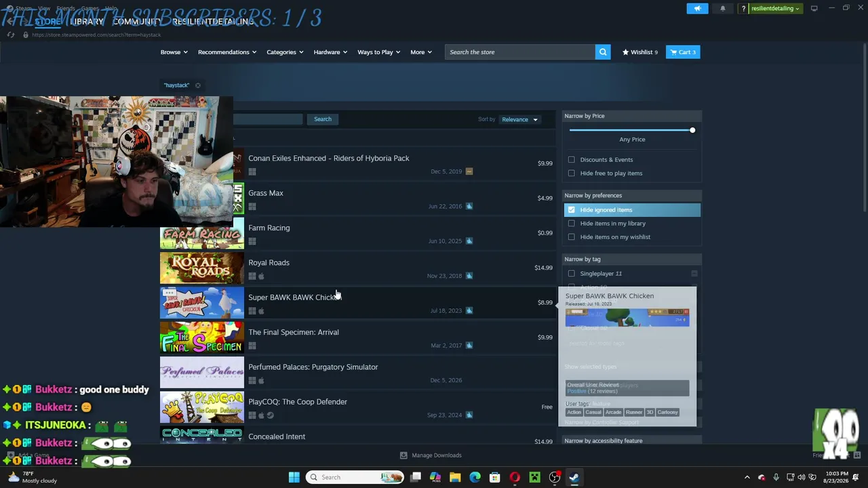
Task: Switch to the COMMUNITY tab
Action: point(137,22)
